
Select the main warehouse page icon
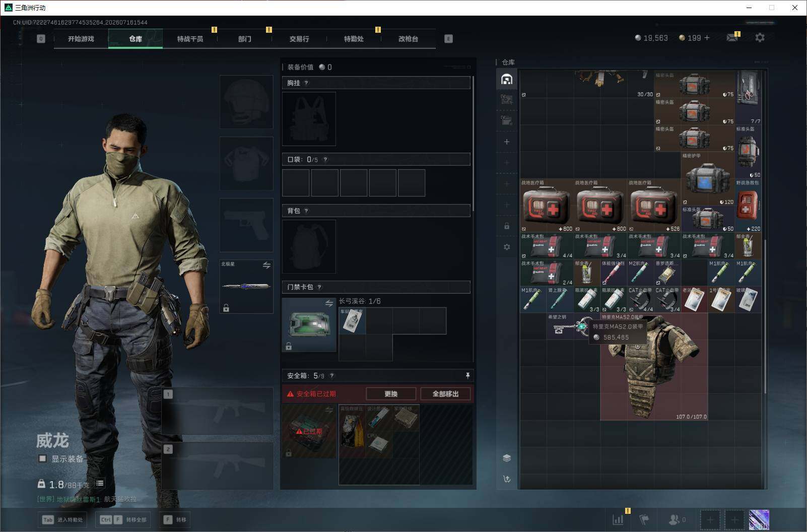(x=507, y=79)
